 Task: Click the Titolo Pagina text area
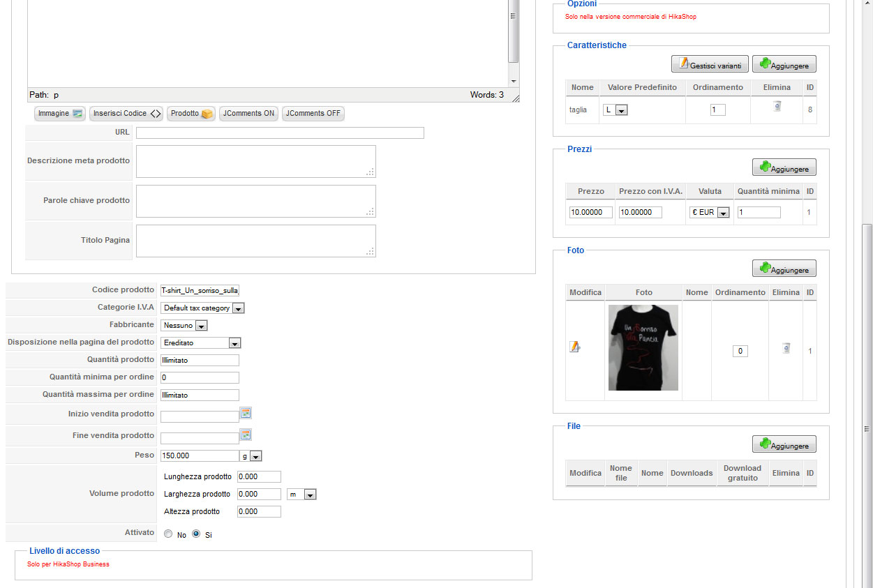point(256,241)
